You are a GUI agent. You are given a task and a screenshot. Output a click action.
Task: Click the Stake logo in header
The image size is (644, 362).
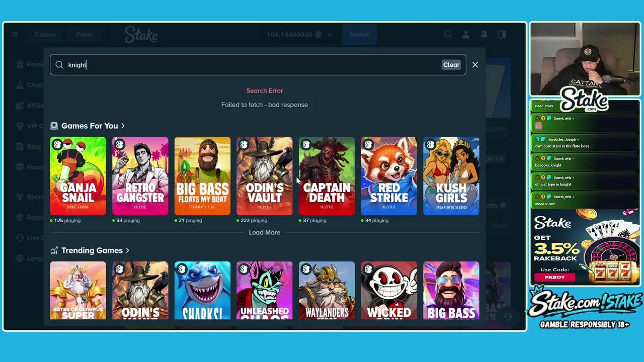coord(141,35)
